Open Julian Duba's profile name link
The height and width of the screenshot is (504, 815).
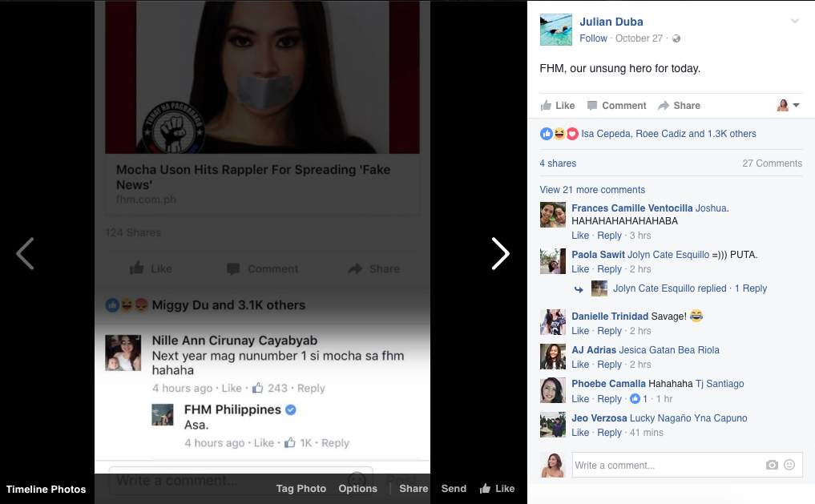611,22
